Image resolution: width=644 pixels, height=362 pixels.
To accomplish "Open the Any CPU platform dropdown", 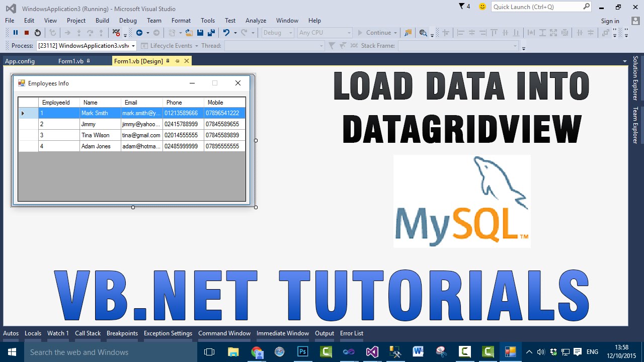I will click(x=325, y=33).
